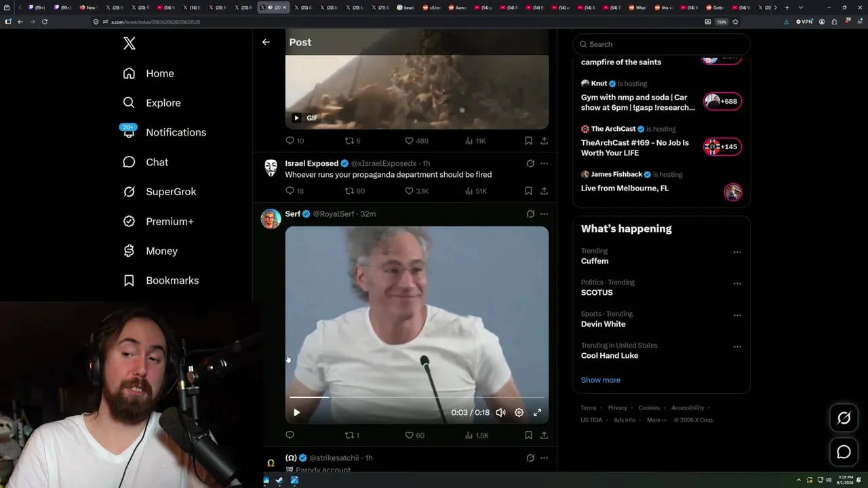Open more options for Cool Hand Luke trend
Viewport: 868px width, 488px height.
pos(737,346)
